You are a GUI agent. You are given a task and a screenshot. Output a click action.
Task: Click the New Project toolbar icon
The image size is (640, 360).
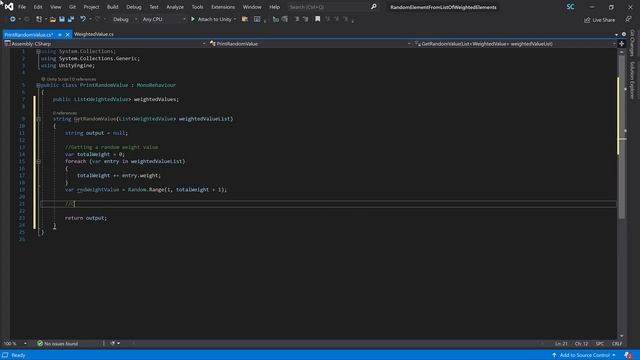[x=39, y=19]
